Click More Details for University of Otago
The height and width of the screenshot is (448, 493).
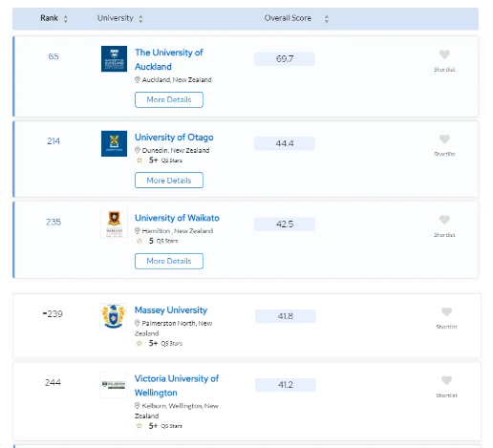pyautogui.click(x=169, y=181)
